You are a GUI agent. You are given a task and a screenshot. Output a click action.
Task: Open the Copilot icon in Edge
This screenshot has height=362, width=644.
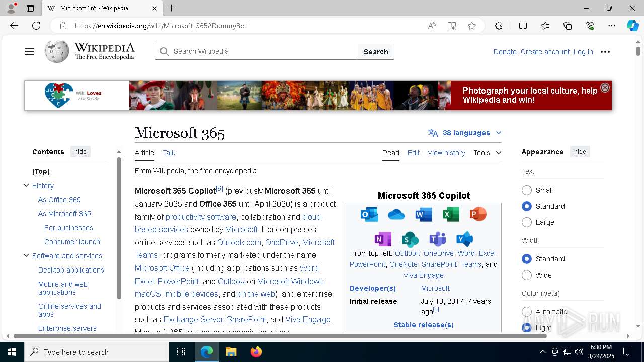point(632,26)
